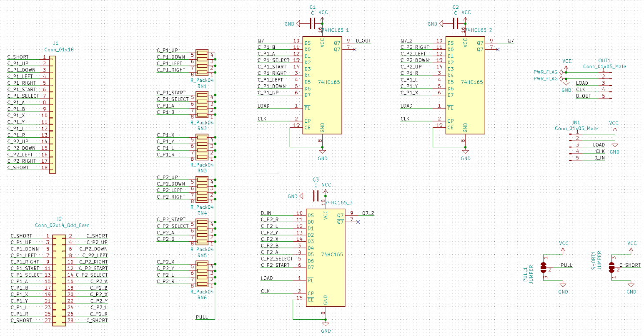The width and height of the screenshot is (644, 336).
Task: Select the 74HC165_3 shift register body
Action: pos(326,258)
